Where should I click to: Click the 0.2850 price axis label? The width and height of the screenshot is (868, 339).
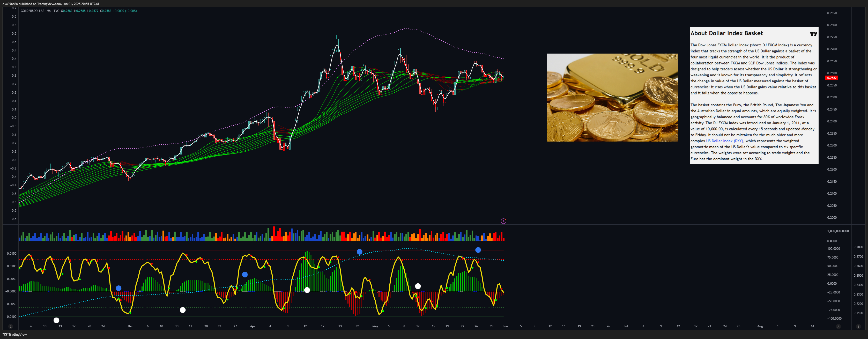(x=832, y=13)
